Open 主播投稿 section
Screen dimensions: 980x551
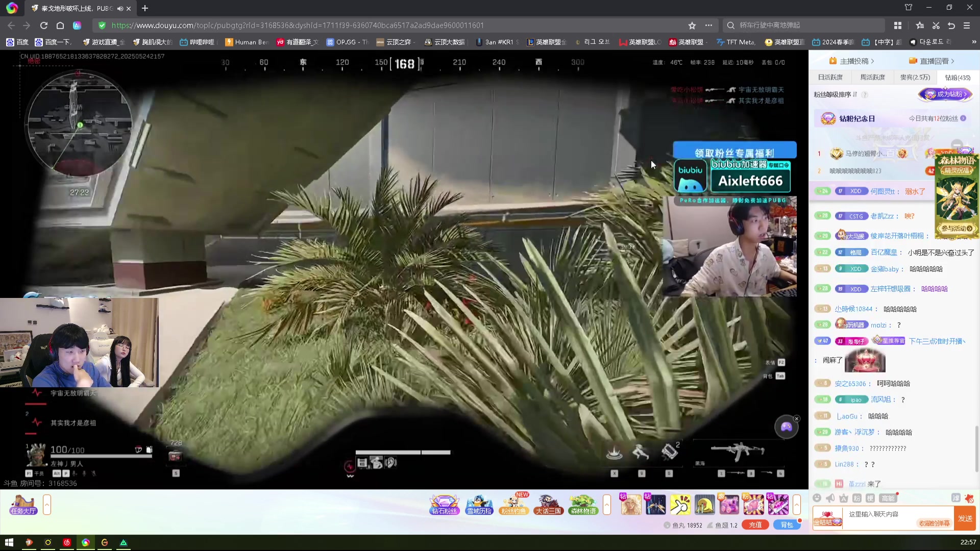(x=851, y=61)
